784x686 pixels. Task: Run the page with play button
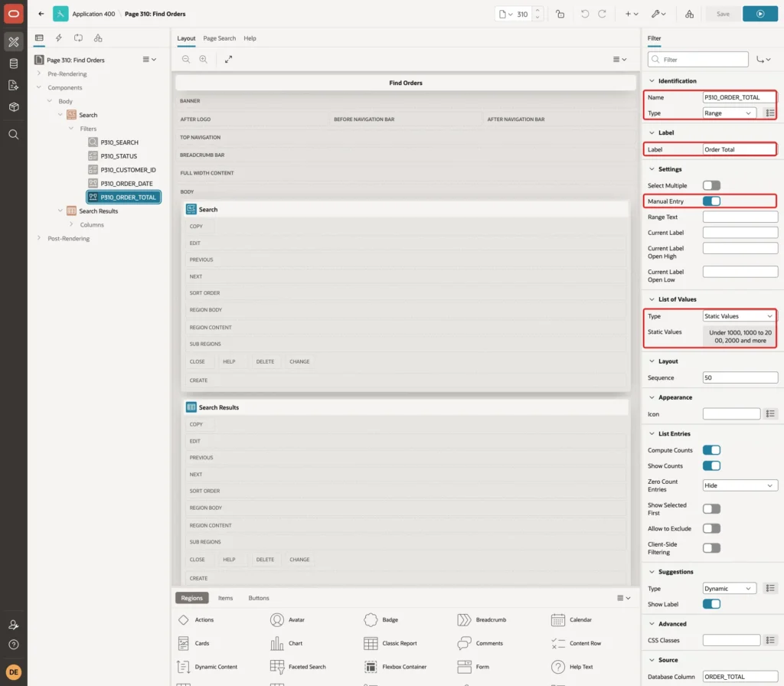[760, 14]
